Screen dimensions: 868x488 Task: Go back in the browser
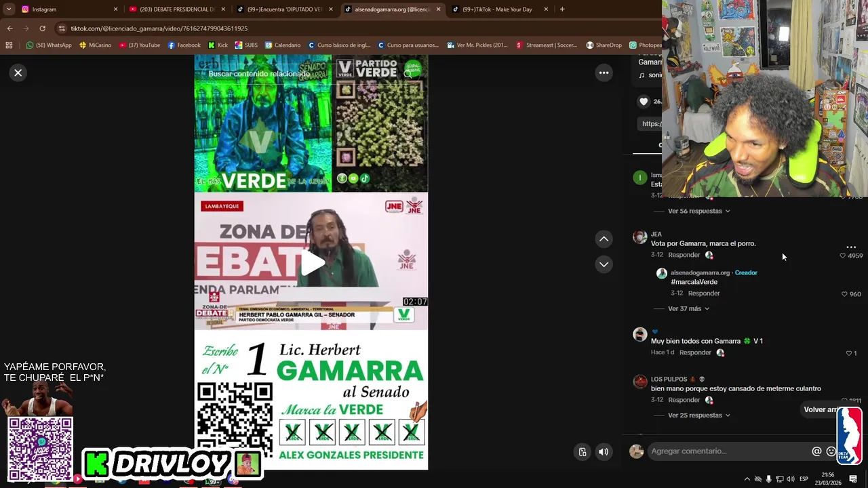pos(9,28)
